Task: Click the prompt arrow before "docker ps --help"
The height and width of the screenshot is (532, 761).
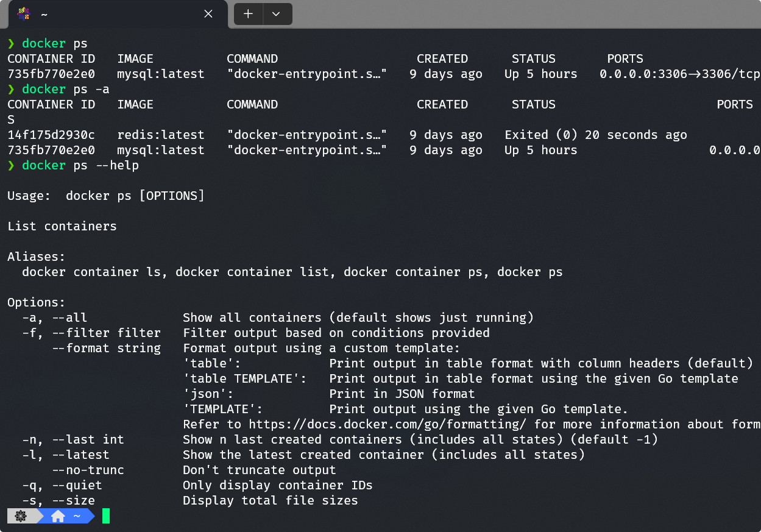Action: point(11,166)
